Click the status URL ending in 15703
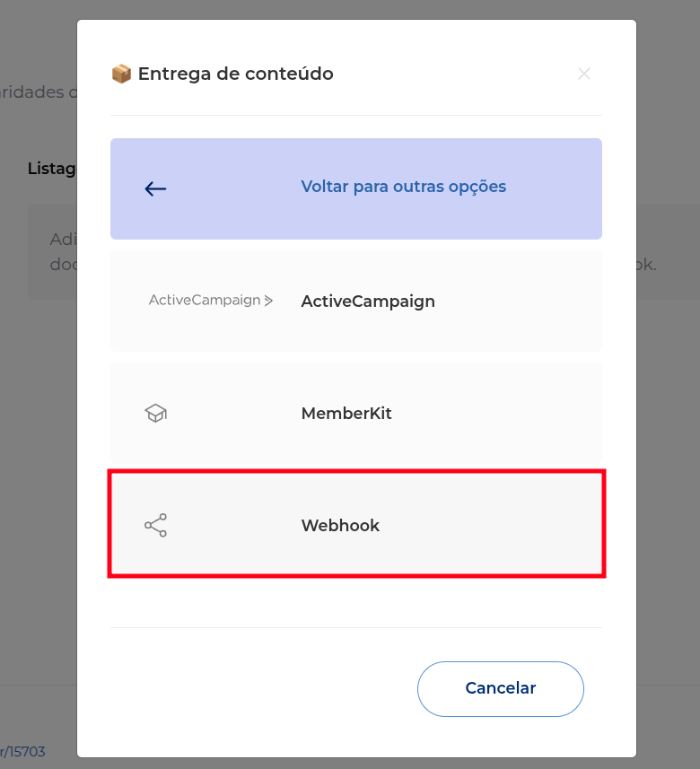The width and height of the screenshot is (700, 769). click(x=22, y=751)
